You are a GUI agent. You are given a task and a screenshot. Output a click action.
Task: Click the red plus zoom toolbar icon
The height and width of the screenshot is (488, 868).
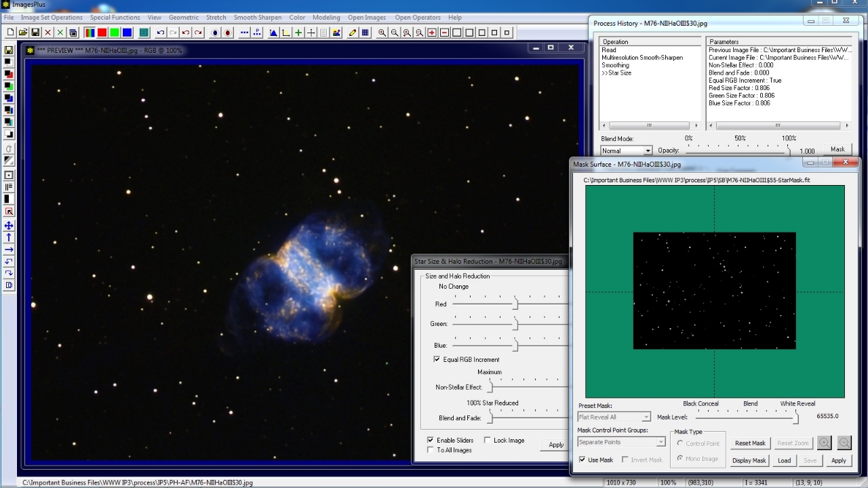[x=432, y=32]
